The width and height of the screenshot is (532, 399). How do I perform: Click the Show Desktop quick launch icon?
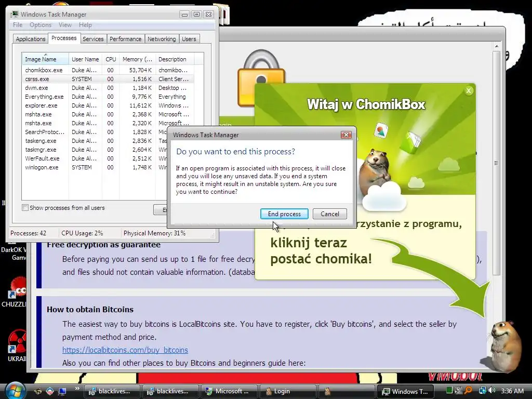click(x=62, y=391)
